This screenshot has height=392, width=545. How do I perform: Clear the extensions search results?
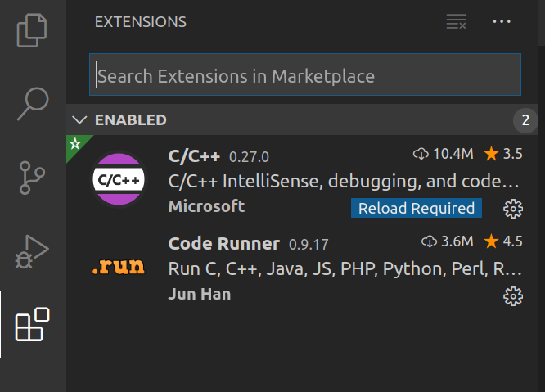(456, 22)
